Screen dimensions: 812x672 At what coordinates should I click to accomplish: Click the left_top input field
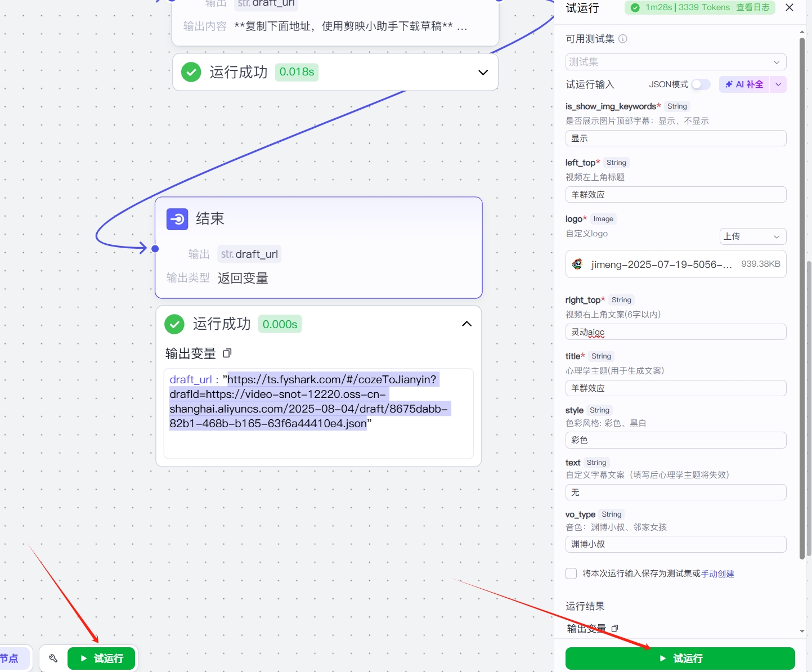675,195
